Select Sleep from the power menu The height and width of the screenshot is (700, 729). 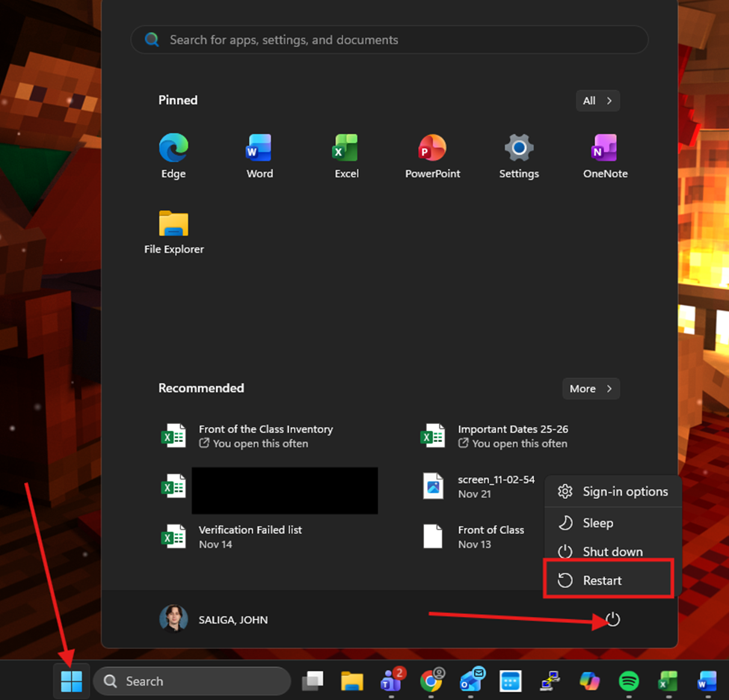pyautogui.click(x=613, y=523)
